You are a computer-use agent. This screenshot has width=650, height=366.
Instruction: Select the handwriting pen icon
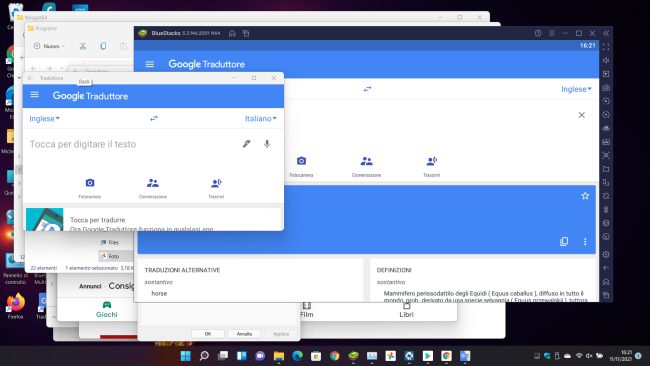(246, 144)
